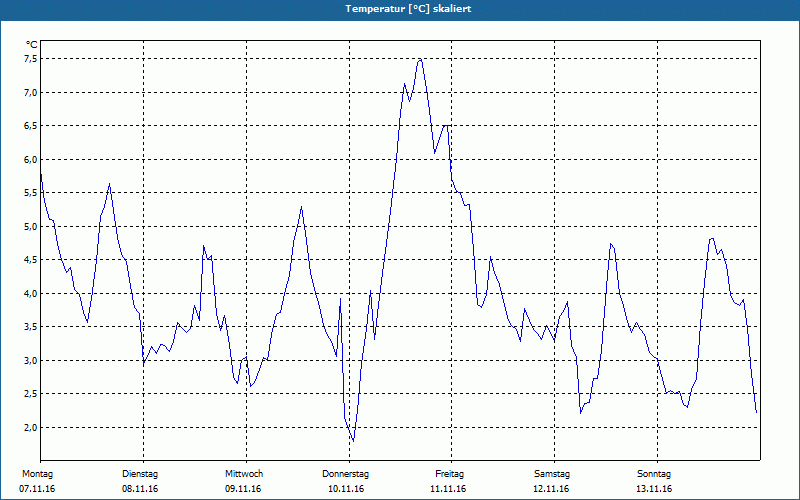800x500 pixels.
Task: Click the Montag day label
Action: [37, 474]
